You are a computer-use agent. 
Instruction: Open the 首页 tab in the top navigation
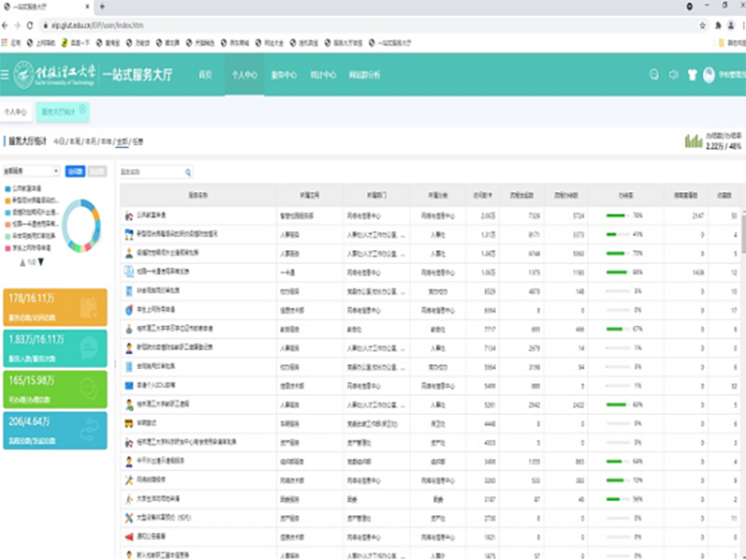click(x=205, y=75)
